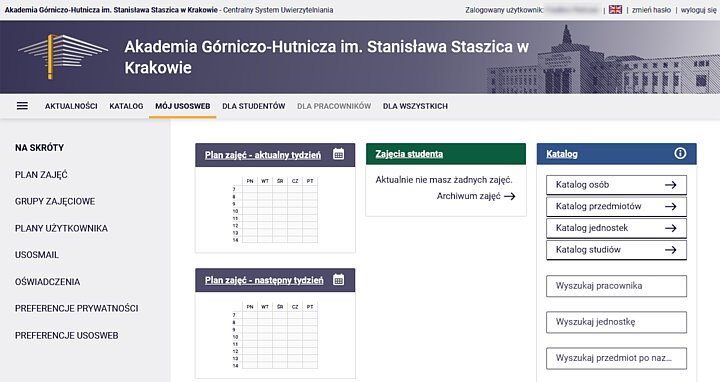The height and width of the screenshot is (382, 720).
Task: Open PREFERENCJE PRYWATNOŚCI in sidebar
Action: tap(77, 309)
